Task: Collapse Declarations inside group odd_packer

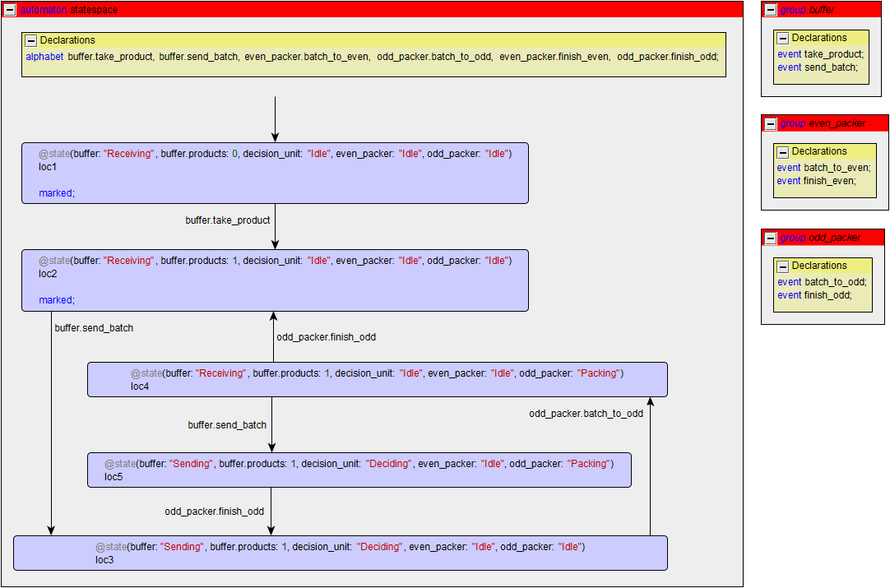Action: pyautogui.click(x=783, y=266)
